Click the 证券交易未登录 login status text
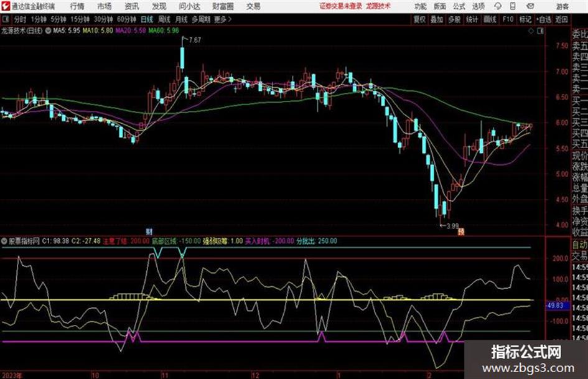This screenshot has width=588, height=379. (x=341, y=6)
